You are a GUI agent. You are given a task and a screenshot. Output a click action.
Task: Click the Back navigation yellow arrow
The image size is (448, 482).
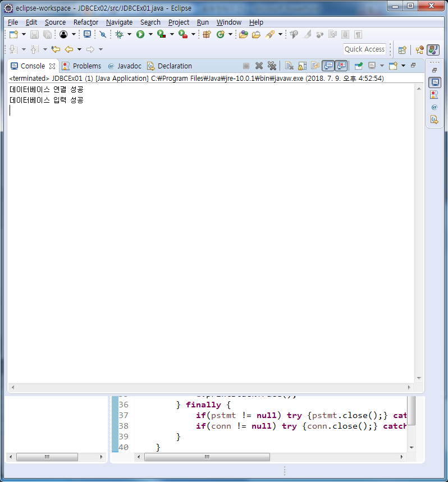click(x=69, y=49)
